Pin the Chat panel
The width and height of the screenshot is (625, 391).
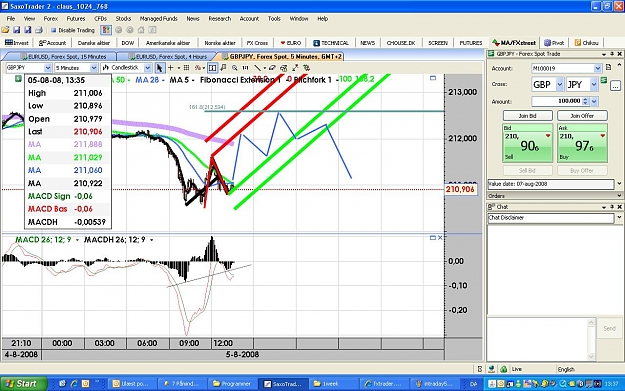[x=612, y=207]
